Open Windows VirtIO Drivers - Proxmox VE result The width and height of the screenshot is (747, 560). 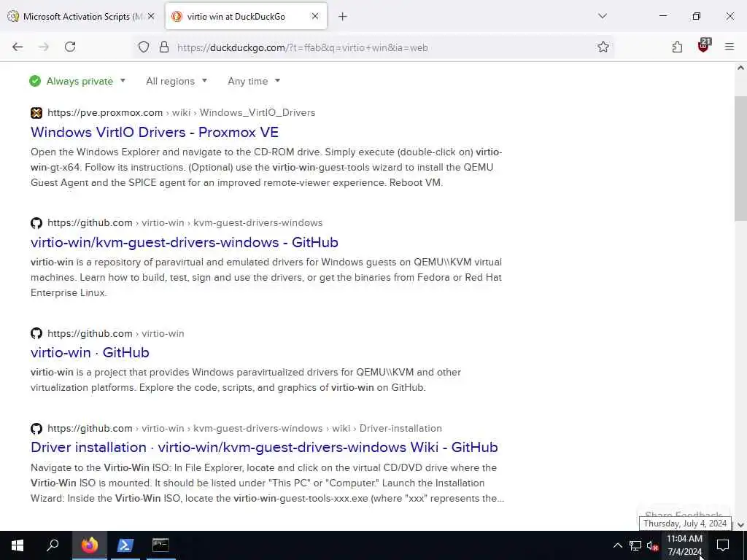tap(155, 133)
